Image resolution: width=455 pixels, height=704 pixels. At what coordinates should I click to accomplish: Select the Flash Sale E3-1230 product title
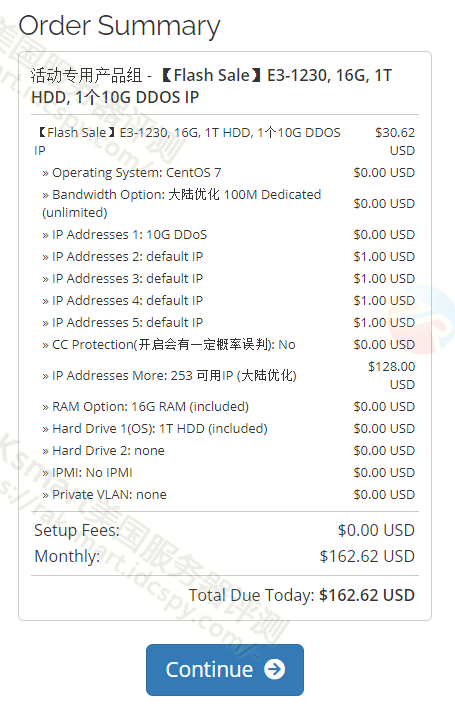pos(212,86)
